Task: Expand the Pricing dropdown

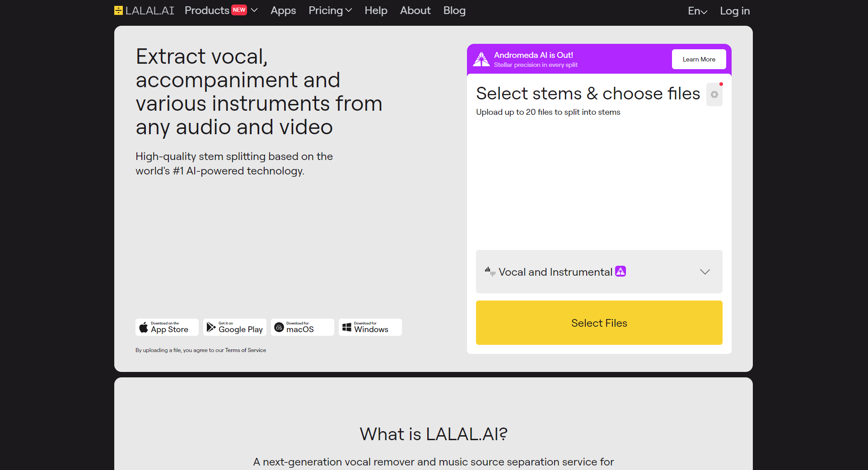Action: point(330,10)
